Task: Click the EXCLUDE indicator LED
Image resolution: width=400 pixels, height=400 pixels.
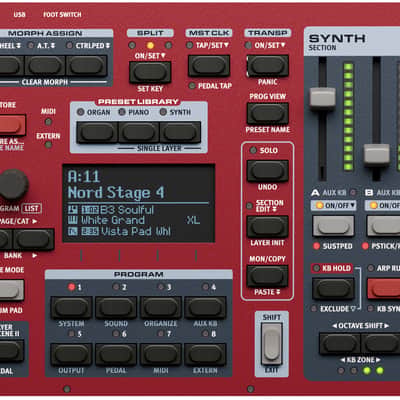Action: pos(314,309)
